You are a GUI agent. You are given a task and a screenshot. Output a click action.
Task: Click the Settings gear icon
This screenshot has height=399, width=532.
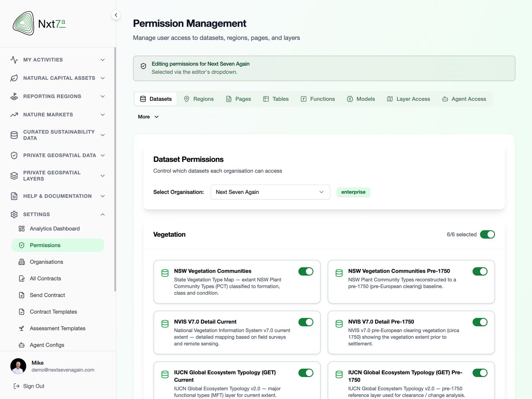click(14, 214)
